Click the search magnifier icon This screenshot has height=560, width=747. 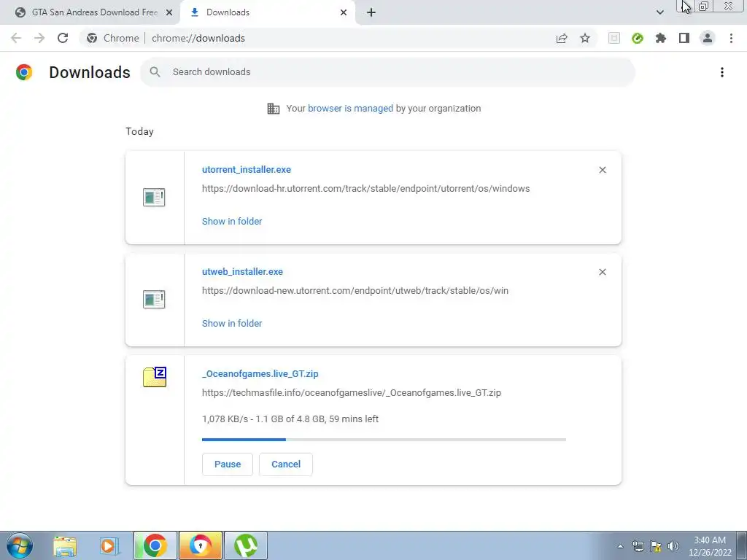click(x=155, y=72)
